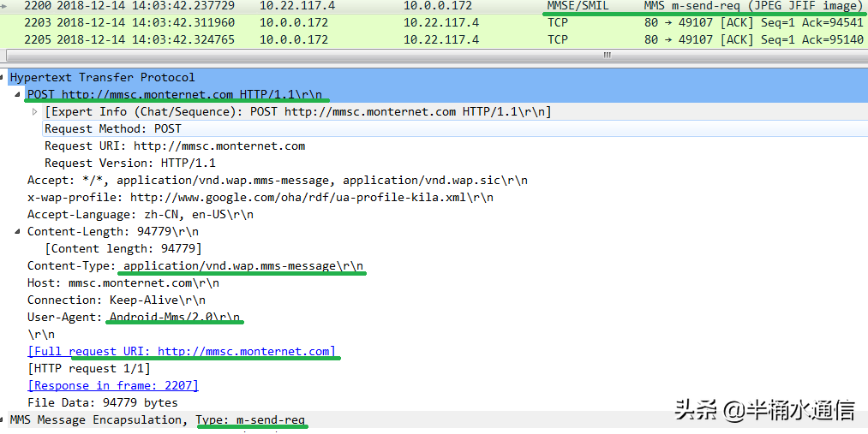Click source 10.22.117.4 in packet 2200
Screen dimensions: 868x434
(297, 6)
